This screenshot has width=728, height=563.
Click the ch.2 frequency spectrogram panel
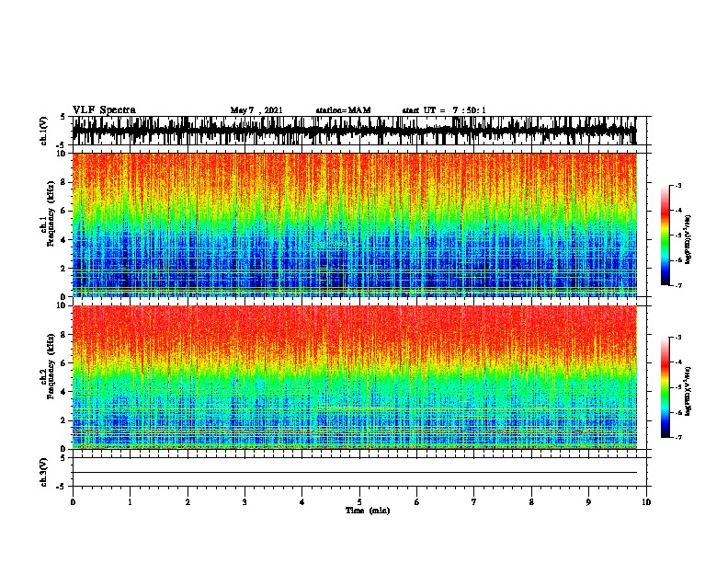(355, 377)
